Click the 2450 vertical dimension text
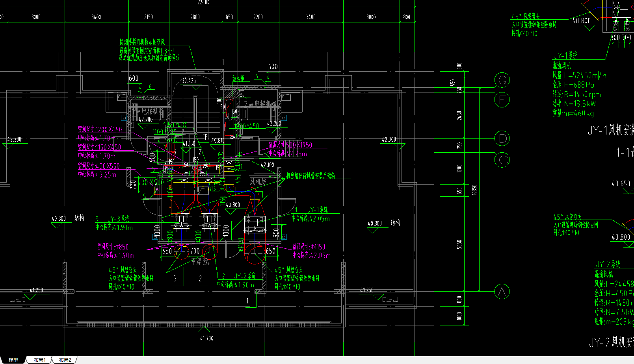The width and height of the screenshot is (634, 364). pos(459,116)
